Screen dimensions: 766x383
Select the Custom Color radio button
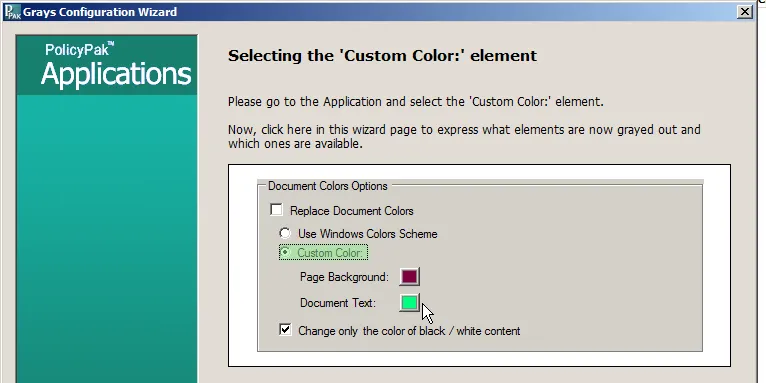coord(285,252)
